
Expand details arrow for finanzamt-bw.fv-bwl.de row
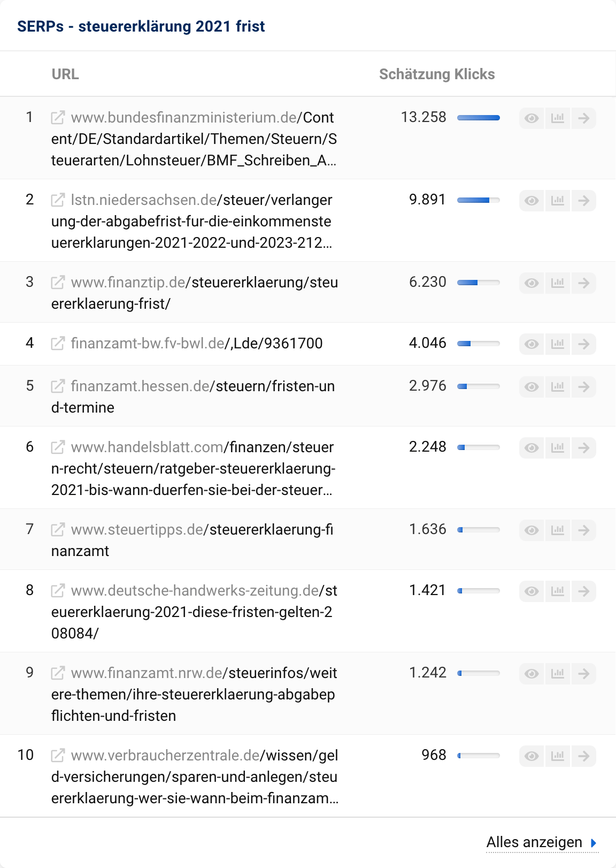pos(584,344)
